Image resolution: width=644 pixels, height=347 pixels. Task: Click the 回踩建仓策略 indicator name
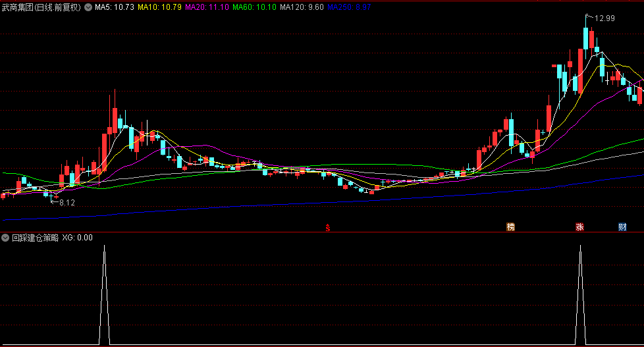click(36, 238)
